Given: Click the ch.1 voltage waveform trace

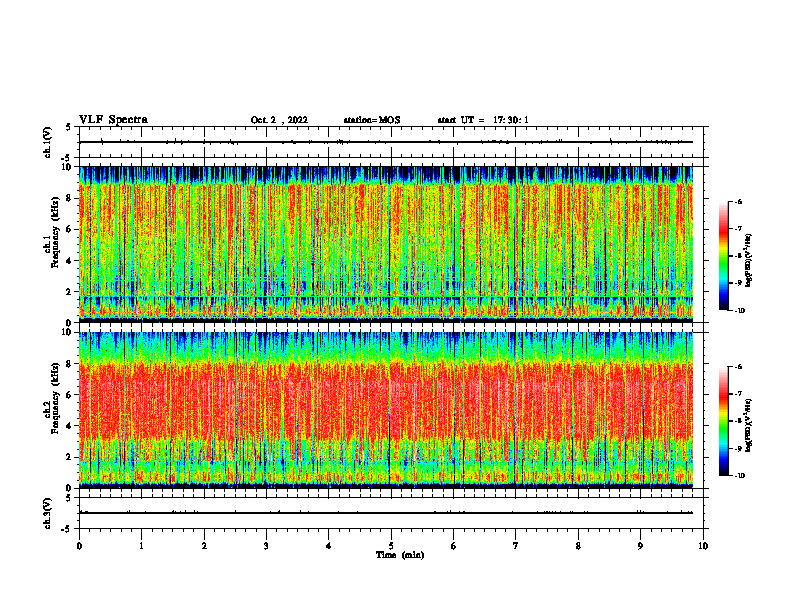Looking at the screenshot, I should [x=386, y=142].
